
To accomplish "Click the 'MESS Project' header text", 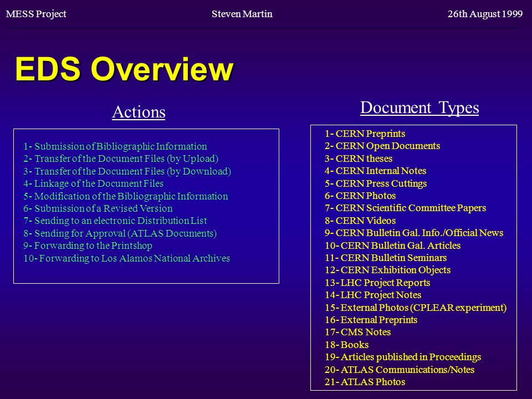I will (36, 14).
